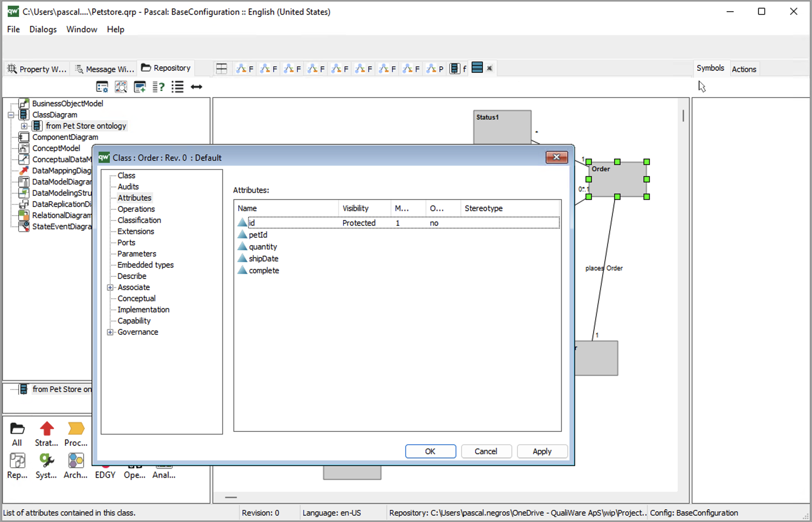812x522 pixels.
Task: Click the ConceptModel tree icon
Action: [x=24, y=148]
